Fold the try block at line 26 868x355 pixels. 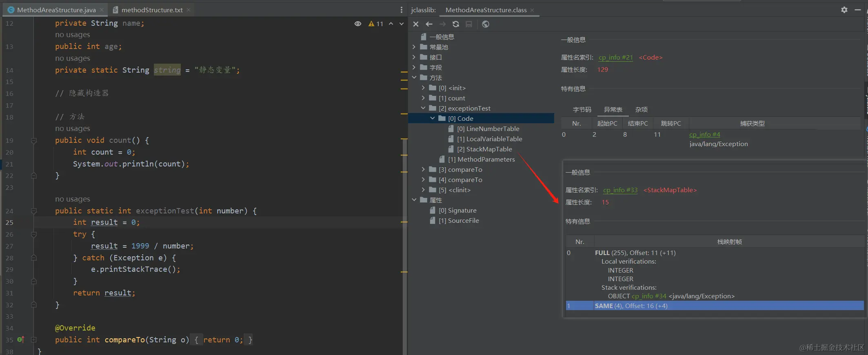[34, 235]
